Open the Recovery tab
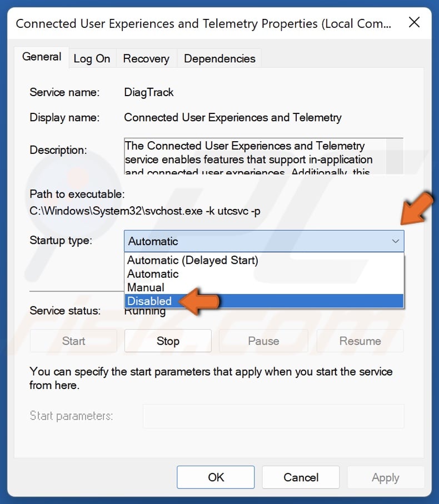The image size is (439, 504). coord(146,58)
